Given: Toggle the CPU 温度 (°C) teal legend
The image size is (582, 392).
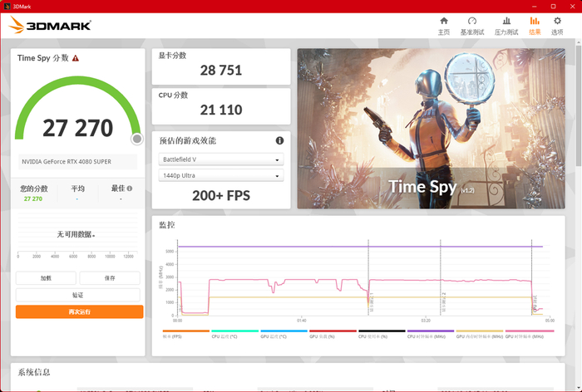Looking at the screenshot, I should tap(234, 334).
